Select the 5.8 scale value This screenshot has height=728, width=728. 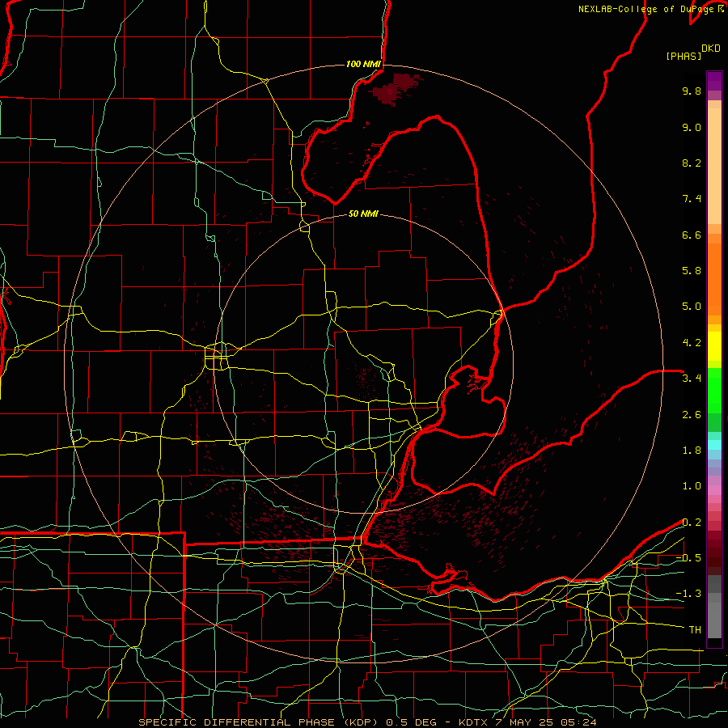692,271
